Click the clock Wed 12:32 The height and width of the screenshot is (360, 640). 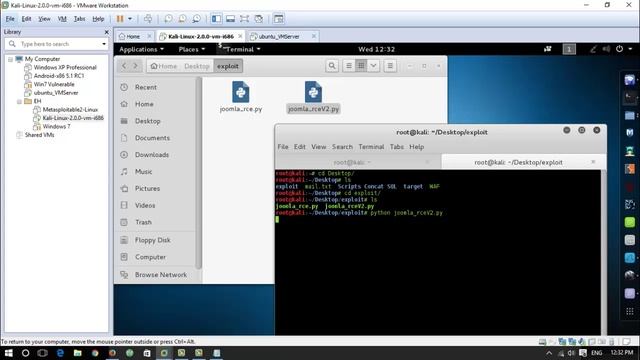pyautogui.click(x=376, y=49)
